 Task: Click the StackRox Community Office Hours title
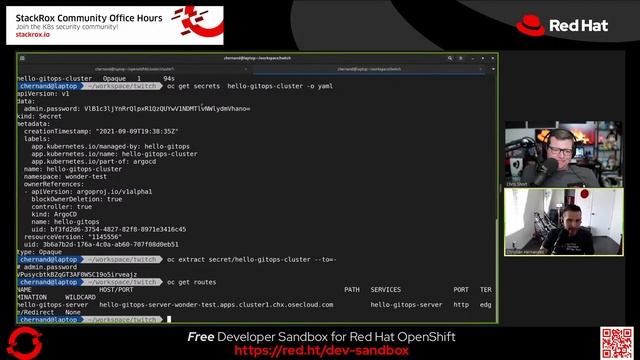click(x=89, y=18)
